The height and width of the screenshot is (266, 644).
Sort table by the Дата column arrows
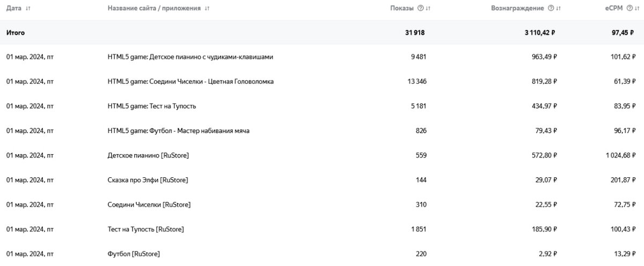click(28, 8)
